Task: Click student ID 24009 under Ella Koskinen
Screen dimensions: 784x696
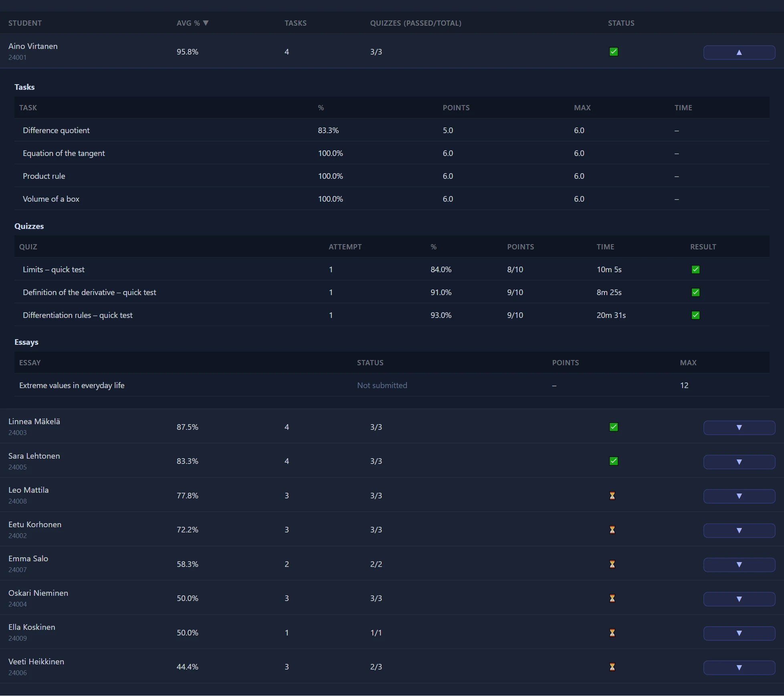Action: [18, 638]
